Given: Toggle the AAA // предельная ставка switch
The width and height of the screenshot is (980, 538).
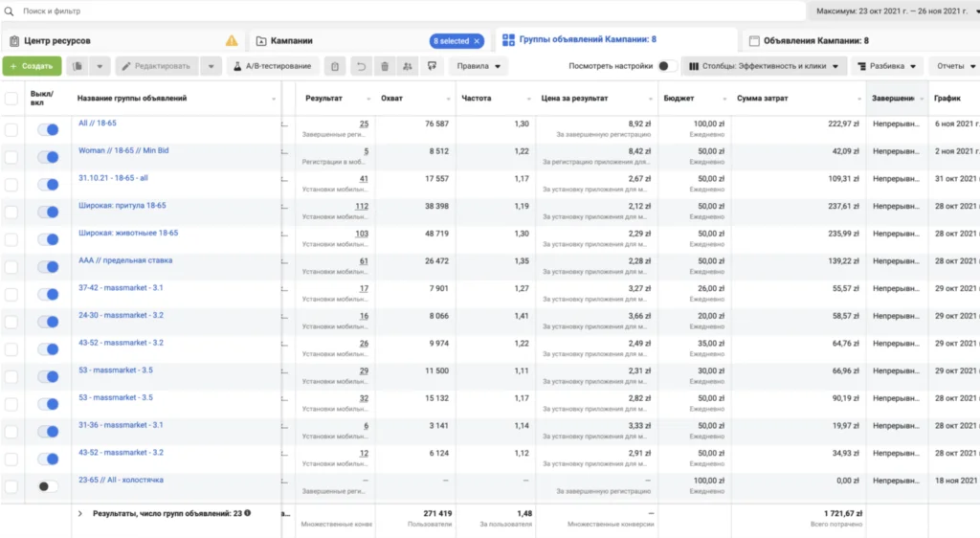Looking at the screenshot, I should [x=48, y=267].
